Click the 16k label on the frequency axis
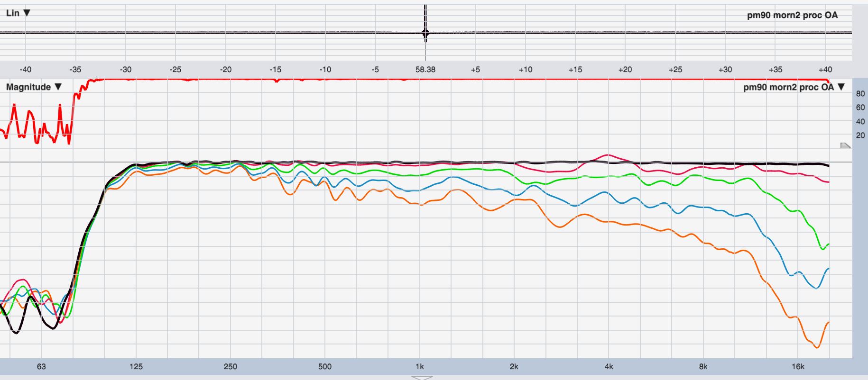The image size is (868, 380). pos(798,367)
